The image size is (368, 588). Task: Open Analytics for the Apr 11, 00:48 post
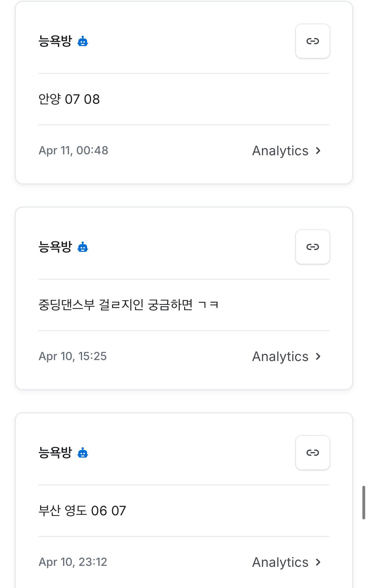pyautogui.click(x=280, y=151)
